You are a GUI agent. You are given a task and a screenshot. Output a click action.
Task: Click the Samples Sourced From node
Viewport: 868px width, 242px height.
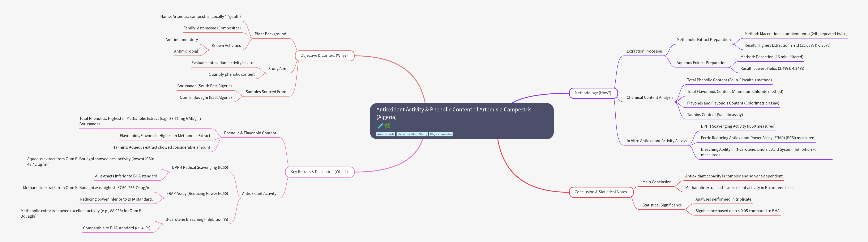click(266, 92)
